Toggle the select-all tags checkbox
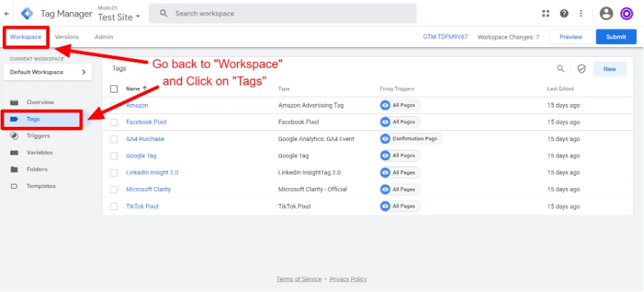Viewport: 644px width, 292px height. coord(114,89)
